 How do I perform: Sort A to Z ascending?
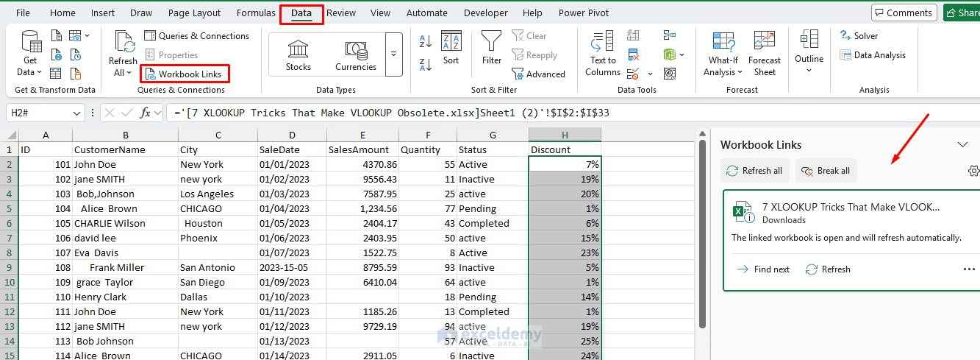425,42
